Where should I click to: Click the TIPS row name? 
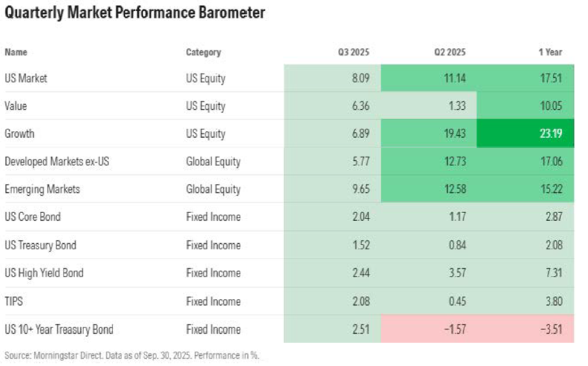click(15, 301)
